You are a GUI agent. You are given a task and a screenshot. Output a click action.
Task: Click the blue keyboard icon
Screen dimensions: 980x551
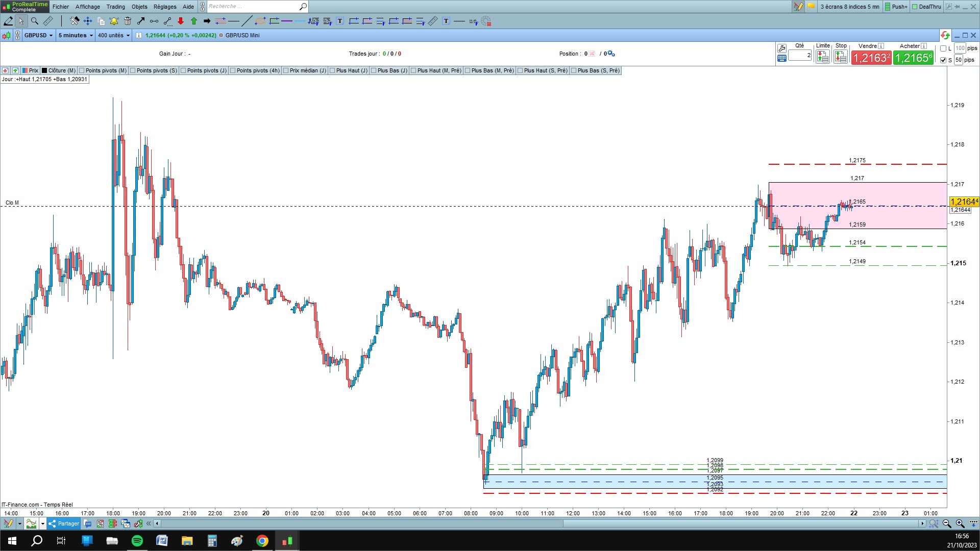(781, 58)
